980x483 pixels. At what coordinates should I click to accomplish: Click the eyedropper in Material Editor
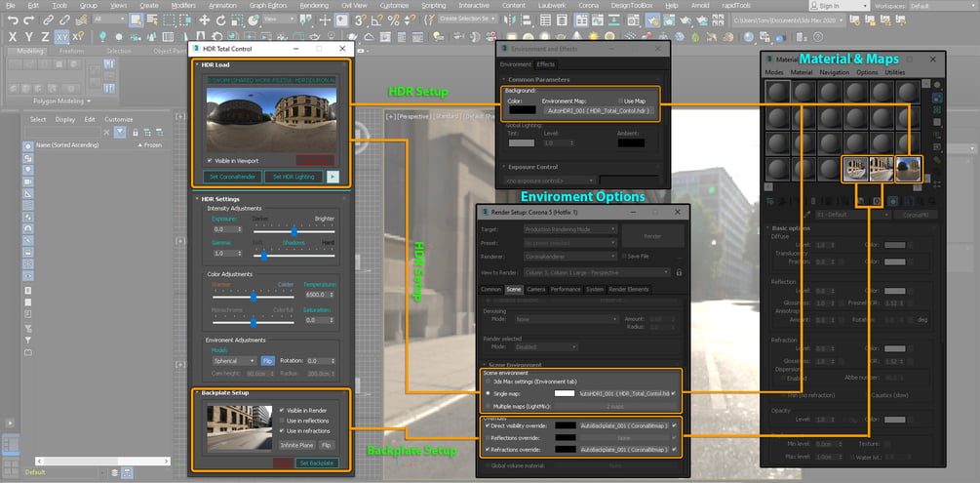[x=807, y=215]
